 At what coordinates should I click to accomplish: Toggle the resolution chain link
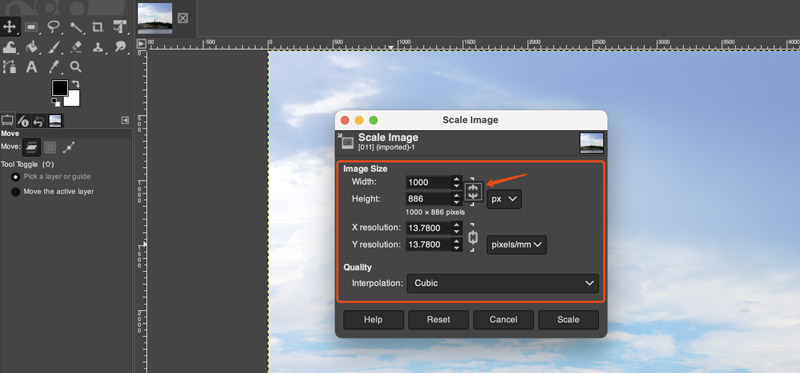[x=473, y=237]
